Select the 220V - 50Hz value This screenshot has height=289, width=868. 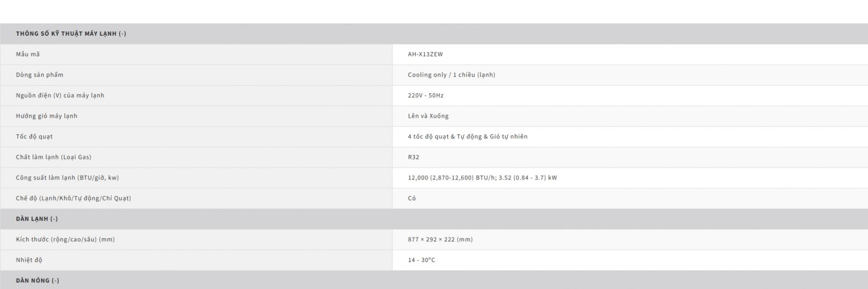tap(426, 95)
